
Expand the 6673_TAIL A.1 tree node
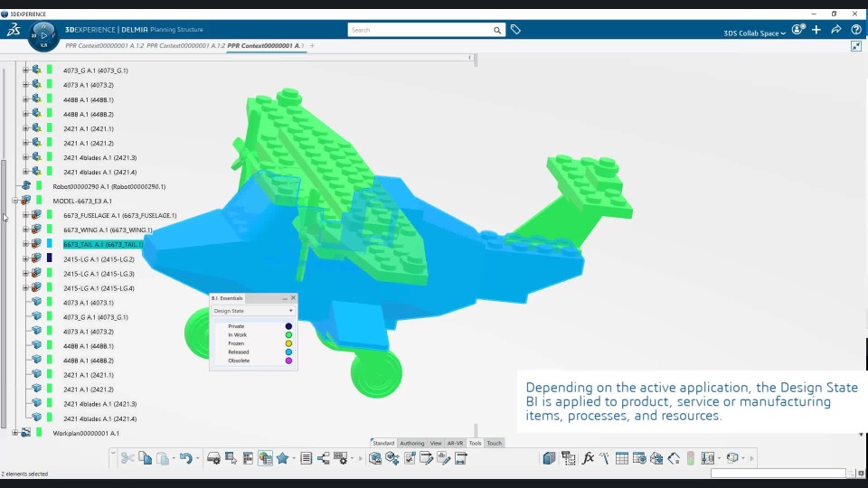click(25, 244)
